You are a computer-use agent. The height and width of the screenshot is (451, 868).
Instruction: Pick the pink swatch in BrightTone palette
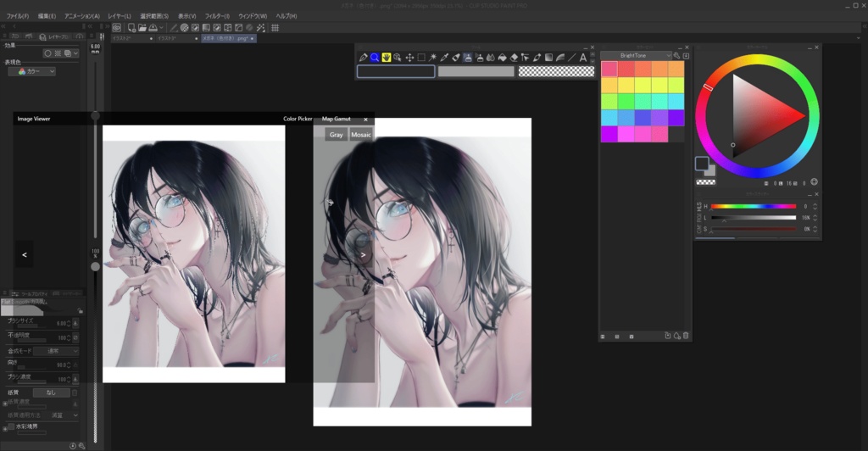609,70
